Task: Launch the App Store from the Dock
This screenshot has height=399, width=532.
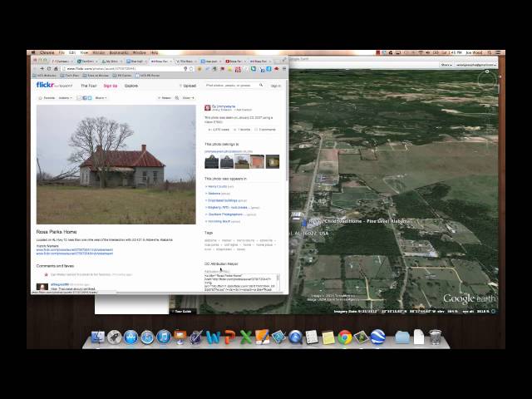Action: tap(131, 337)
